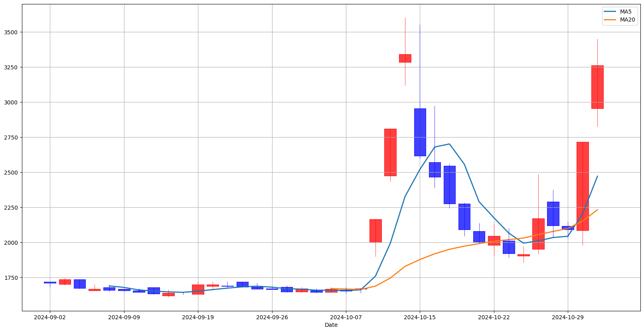
Task: Click the Date axis label
Action: coord(331,325)
